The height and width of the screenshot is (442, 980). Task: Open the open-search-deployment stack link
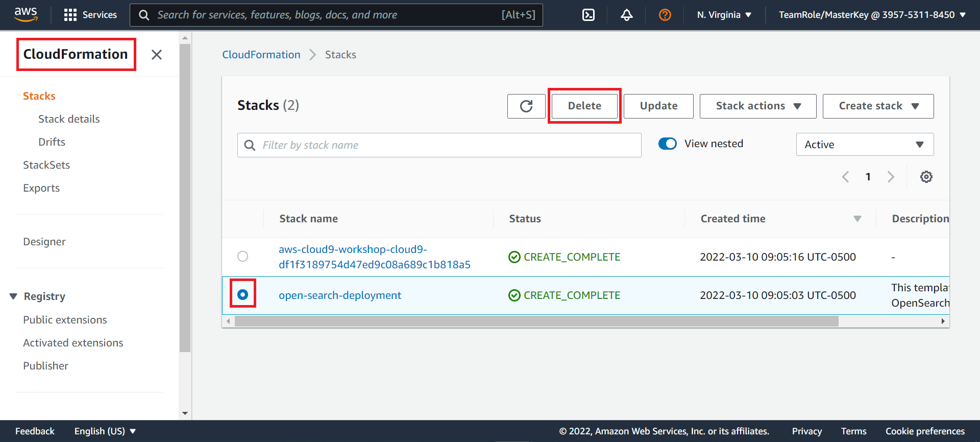coord(340,295)
